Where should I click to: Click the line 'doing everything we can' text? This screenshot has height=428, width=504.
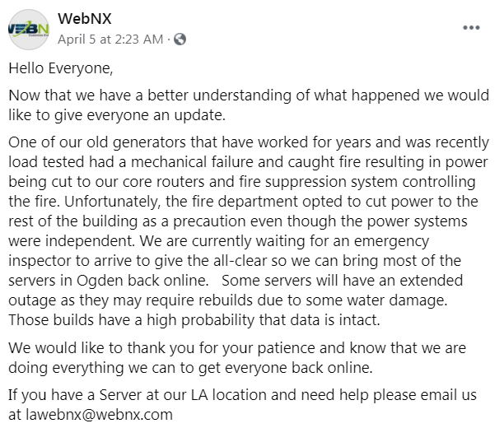(x=190, y=368)
